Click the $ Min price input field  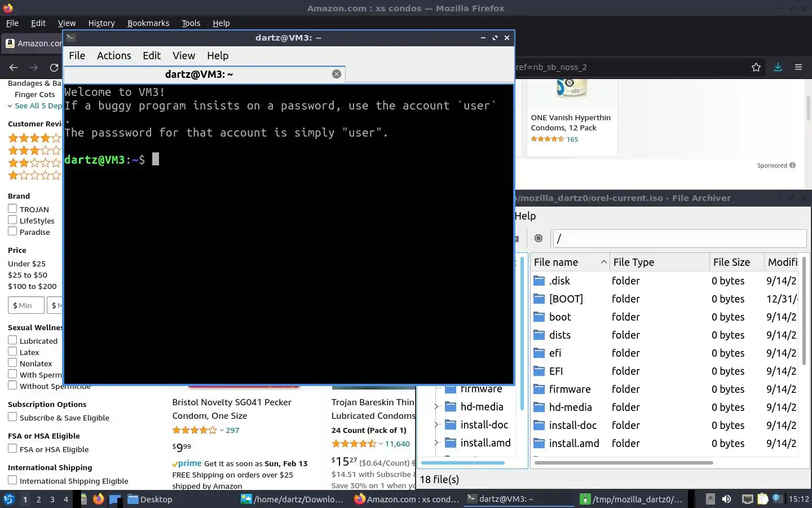click(26, 305)
